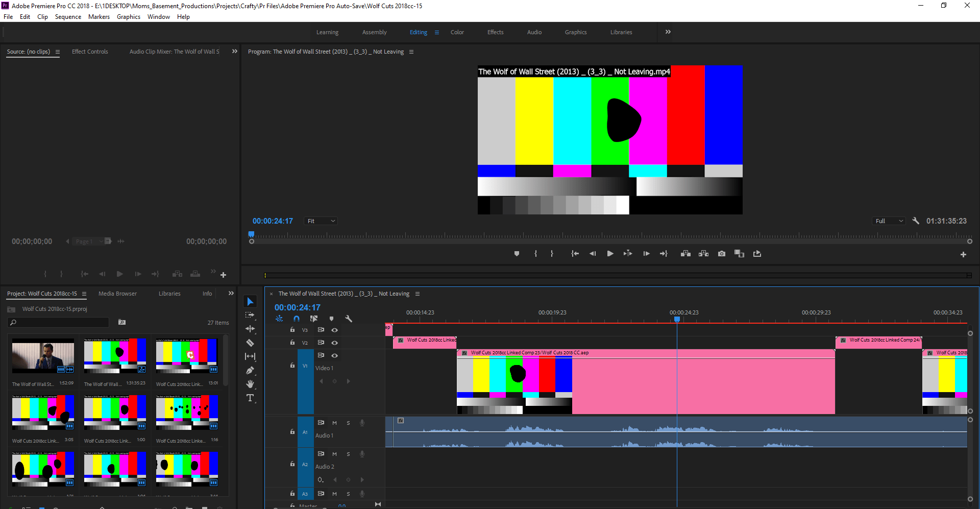
Task: Open the Sequence menu
Action: click(x=68, y=16)
